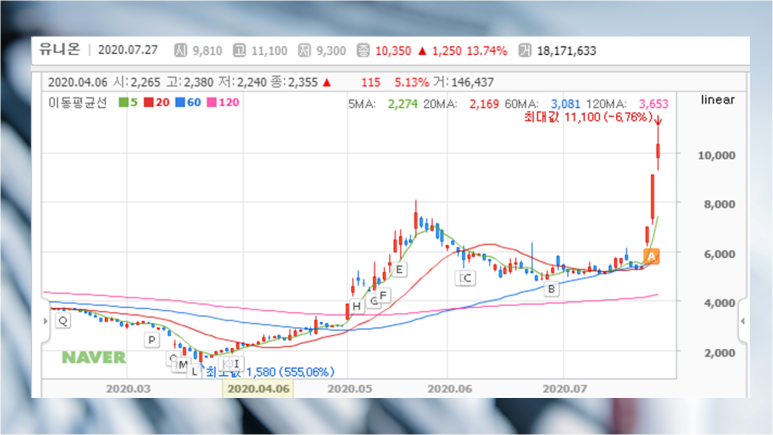This screenshot has width=773, height=435.
Task: Click the 2020.07 axis date
Action: [x=565, y=389]
